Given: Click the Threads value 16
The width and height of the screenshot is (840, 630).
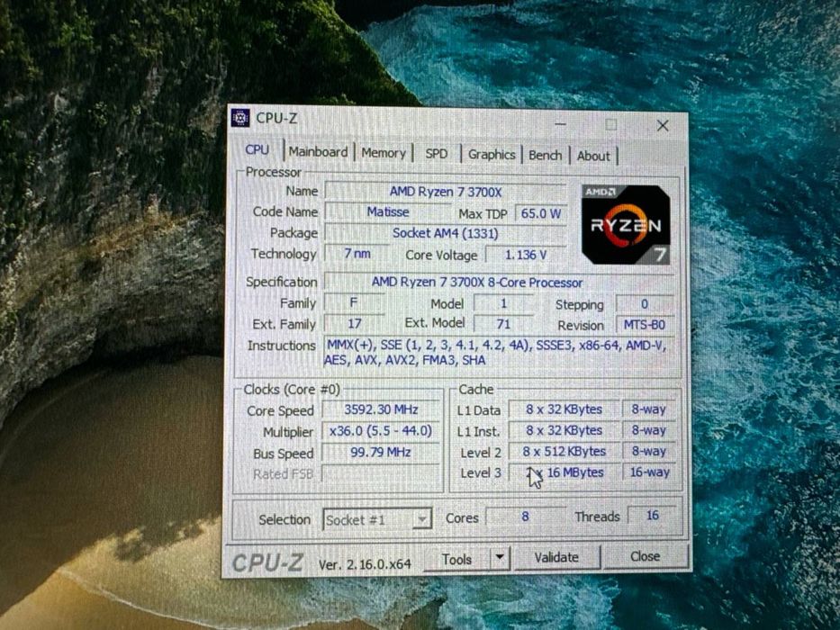Looking at the screenshot, I should 652,516.
